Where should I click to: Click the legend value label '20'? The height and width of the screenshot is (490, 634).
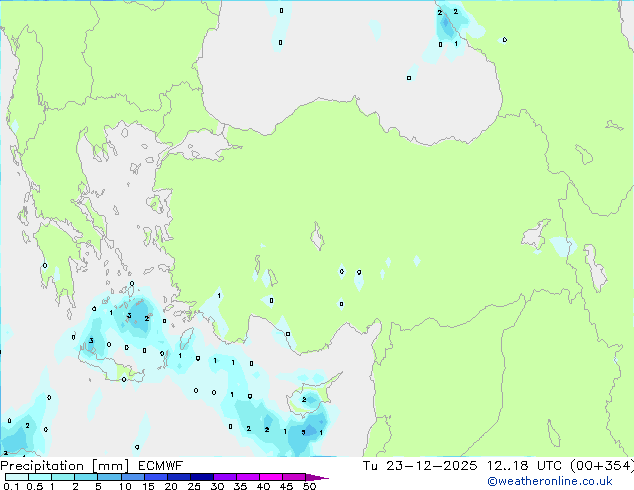click(171, 486)
